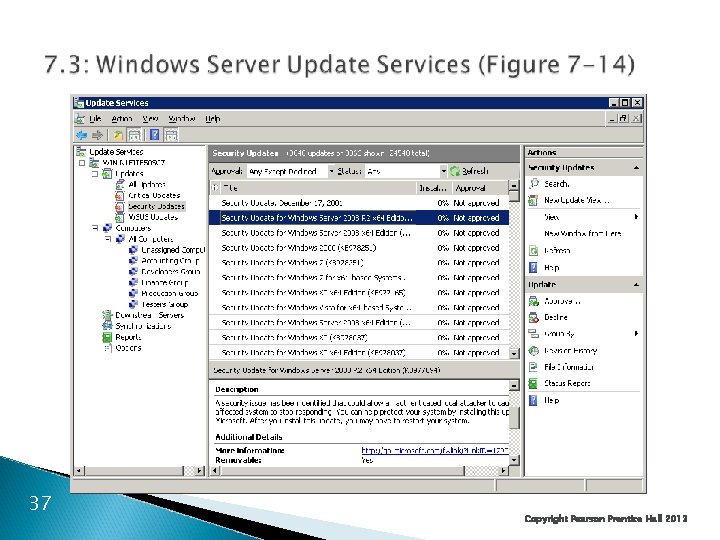Click the Title column header

coord(319,188)
